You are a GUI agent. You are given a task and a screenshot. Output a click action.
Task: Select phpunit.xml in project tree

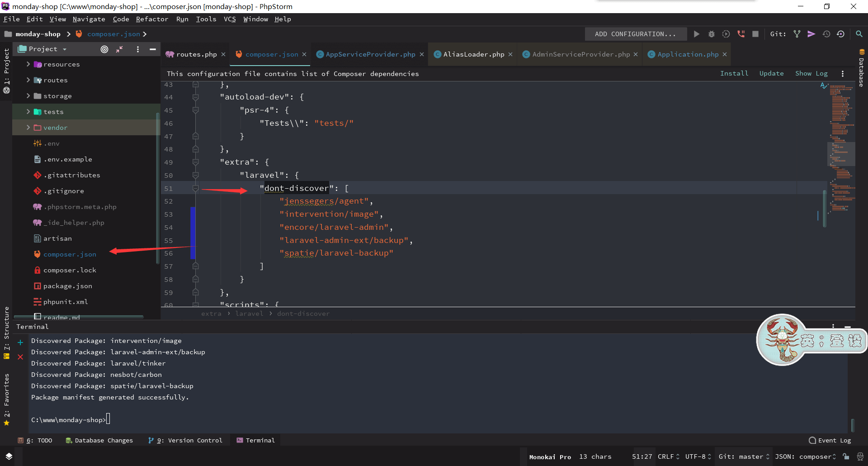66,302
